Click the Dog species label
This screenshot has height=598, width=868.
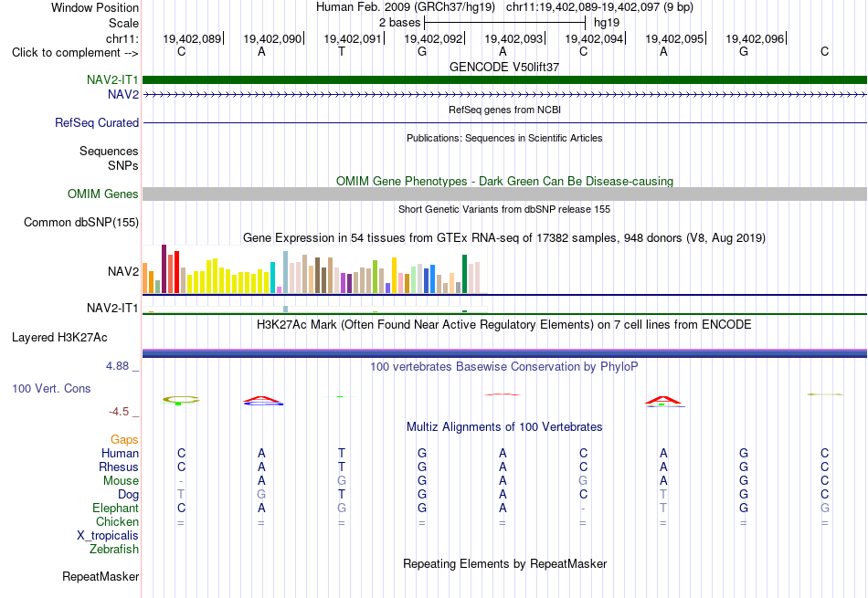tap(128, 494)
